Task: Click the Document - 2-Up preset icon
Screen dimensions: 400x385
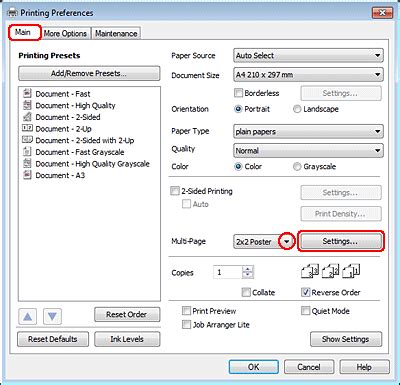Action: [27, 128]
